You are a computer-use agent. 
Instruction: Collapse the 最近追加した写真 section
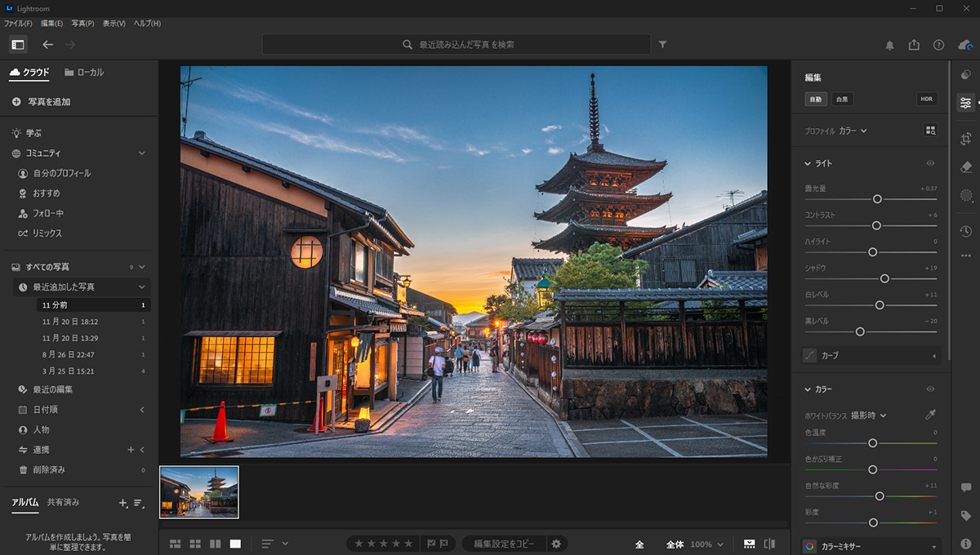pyautogui.click(x=141, y=287)
